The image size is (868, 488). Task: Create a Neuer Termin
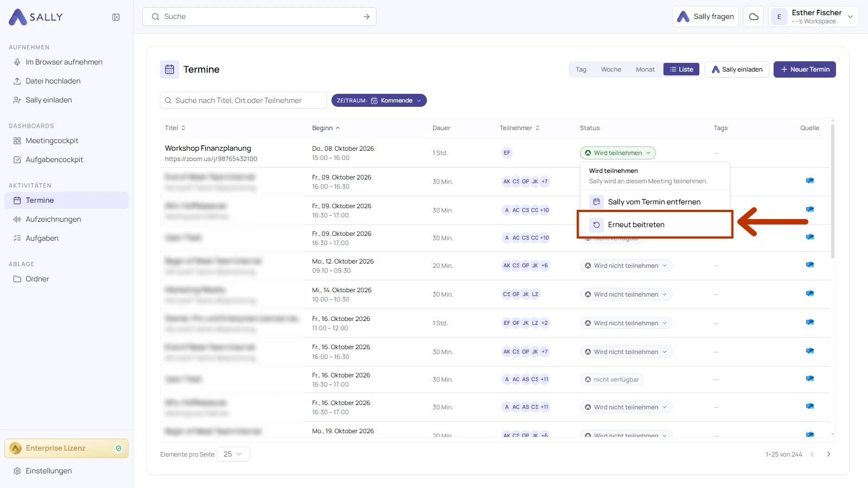click(805, 69)
